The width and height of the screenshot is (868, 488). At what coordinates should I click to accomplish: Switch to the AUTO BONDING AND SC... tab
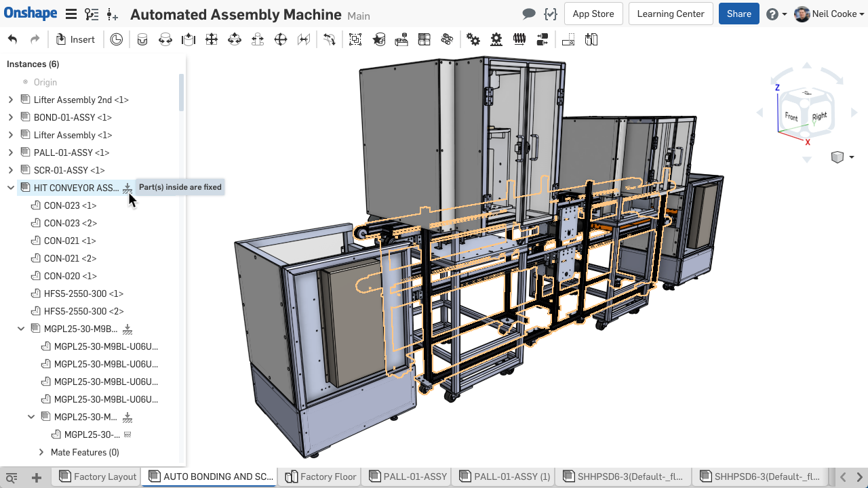[x=210, y=477]
